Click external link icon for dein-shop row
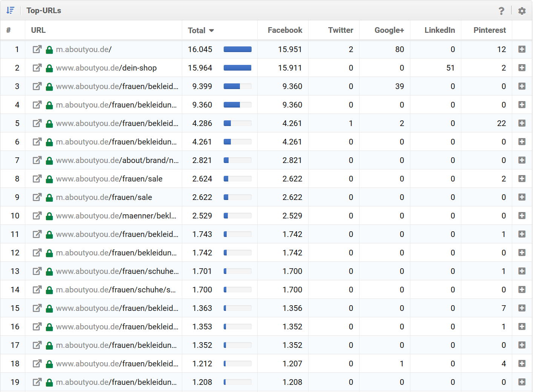533x392 pixels. 37,68
